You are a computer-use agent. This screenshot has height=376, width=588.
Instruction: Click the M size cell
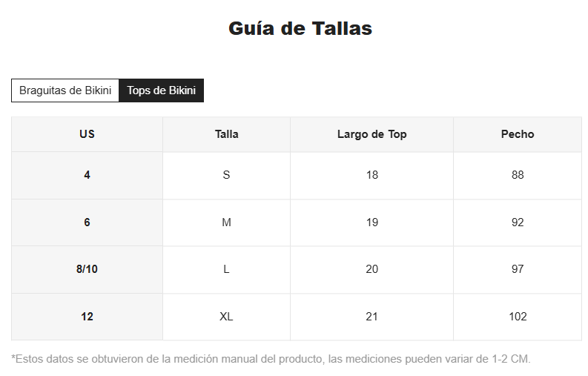[x=226, y=222]
